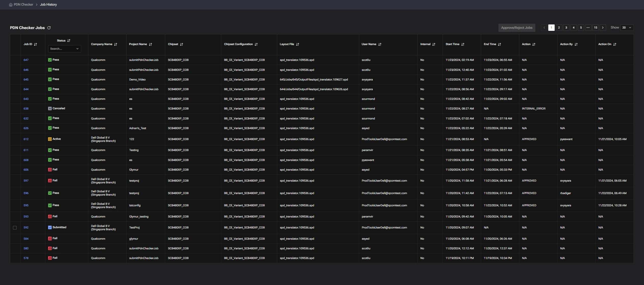
Task: Click Pass status icon for job 647
Action: (50, 60)
